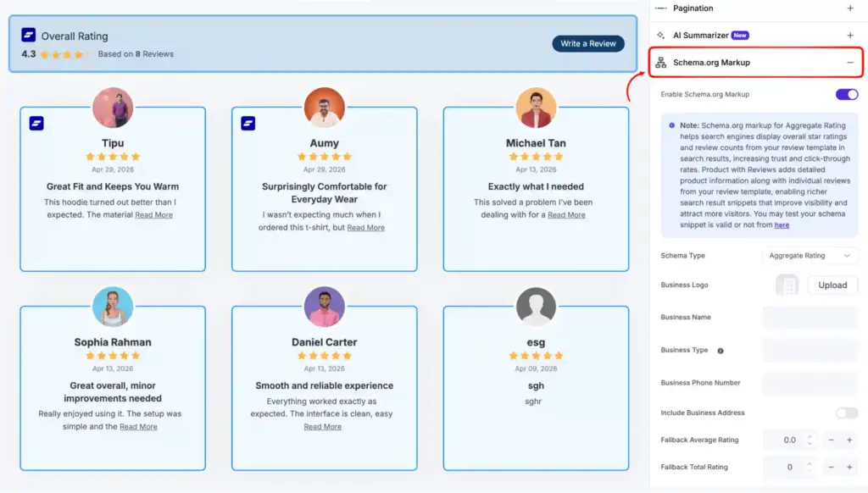This screenshot has width=868, height=493.
Task: Click Daniel Carter's avatar photo
Action: 325,307
